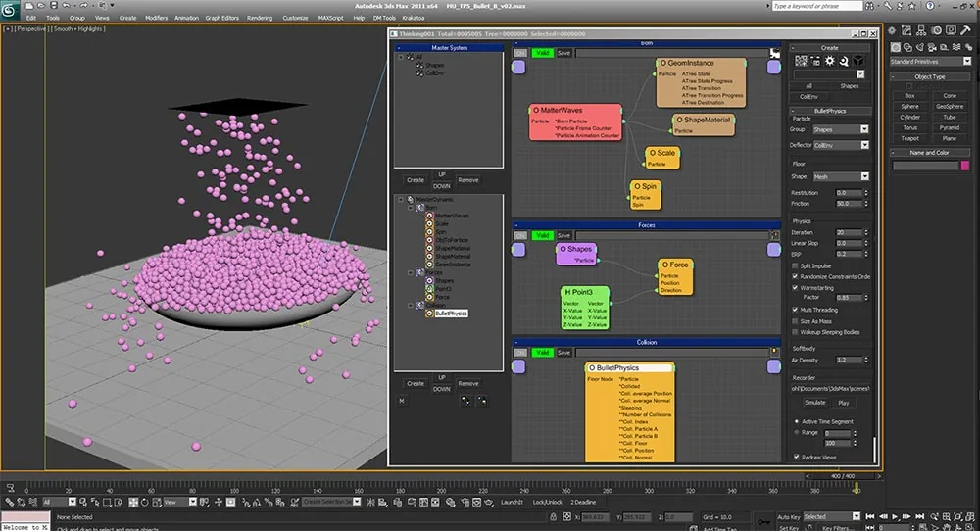Select the Lights category icon in command panel
This screenshot has height=531, width=980.
pos(920,47)
